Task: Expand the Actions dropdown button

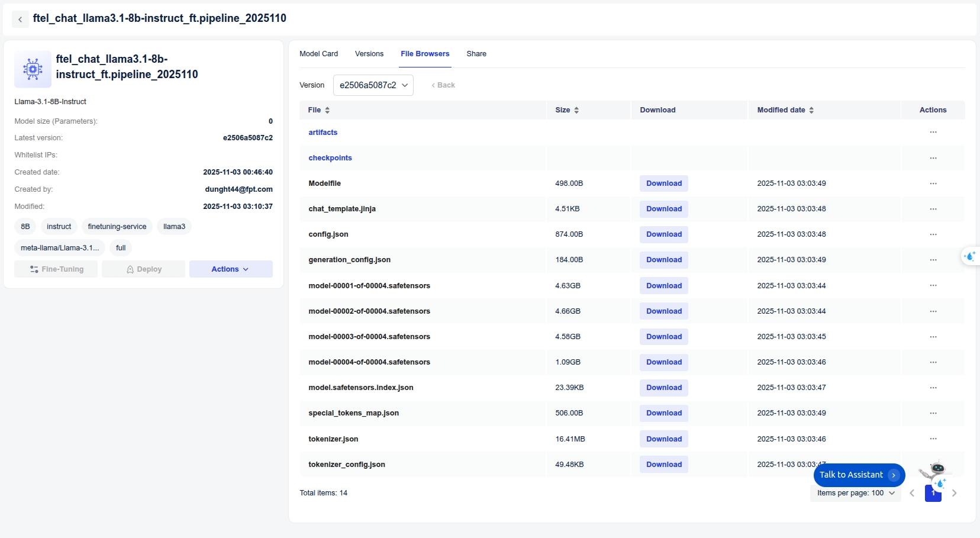Action: (230, 269)
